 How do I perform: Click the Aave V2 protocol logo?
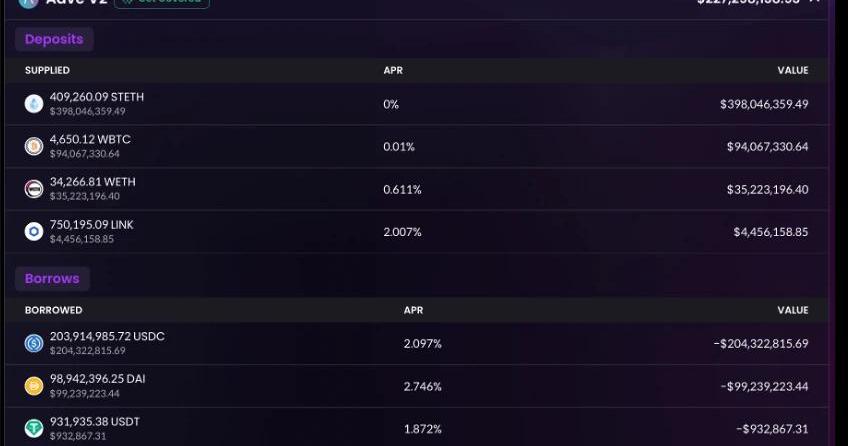28,3
